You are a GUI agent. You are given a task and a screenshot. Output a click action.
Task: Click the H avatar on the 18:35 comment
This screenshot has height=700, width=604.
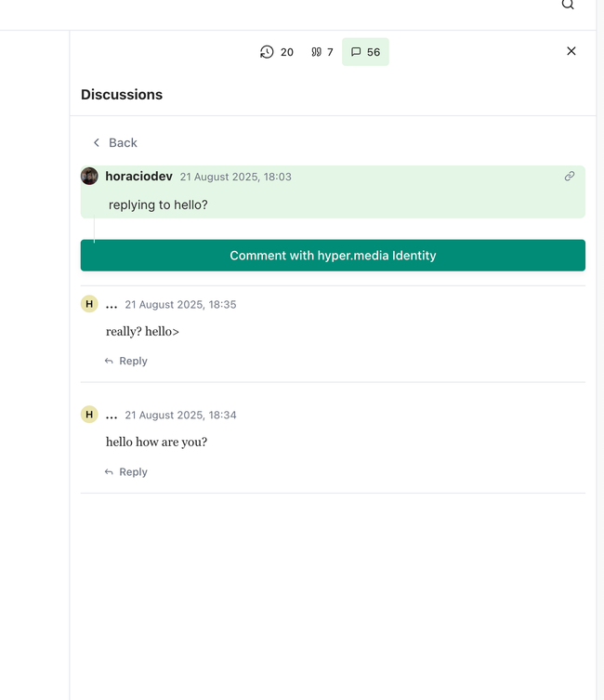point(89,304)
